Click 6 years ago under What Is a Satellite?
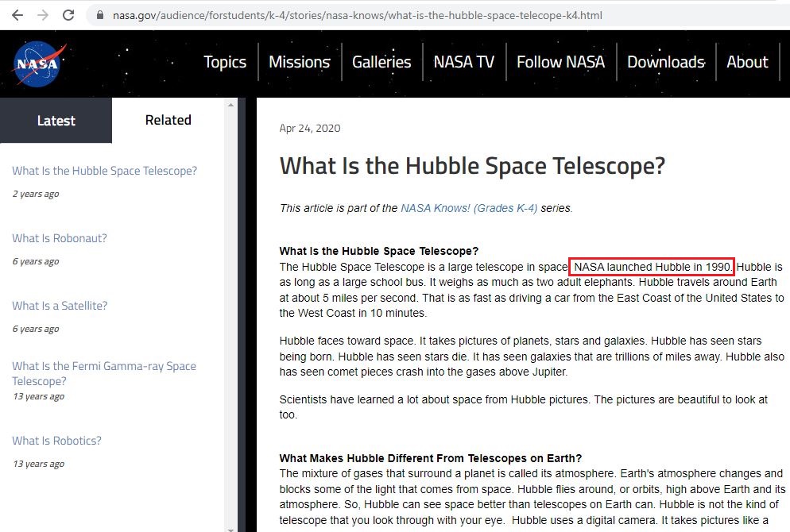Image resolution: width=790 pixels, height=532 pixels. pos(35,329)
